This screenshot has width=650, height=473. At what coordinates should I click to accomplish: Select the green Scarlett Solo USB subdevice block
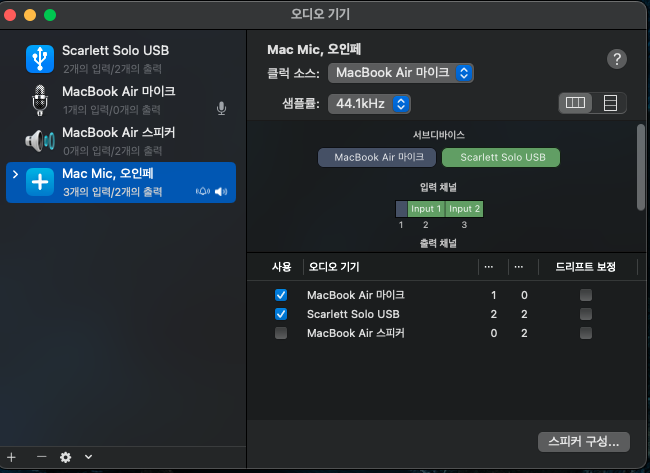click(x=501, y=158)
